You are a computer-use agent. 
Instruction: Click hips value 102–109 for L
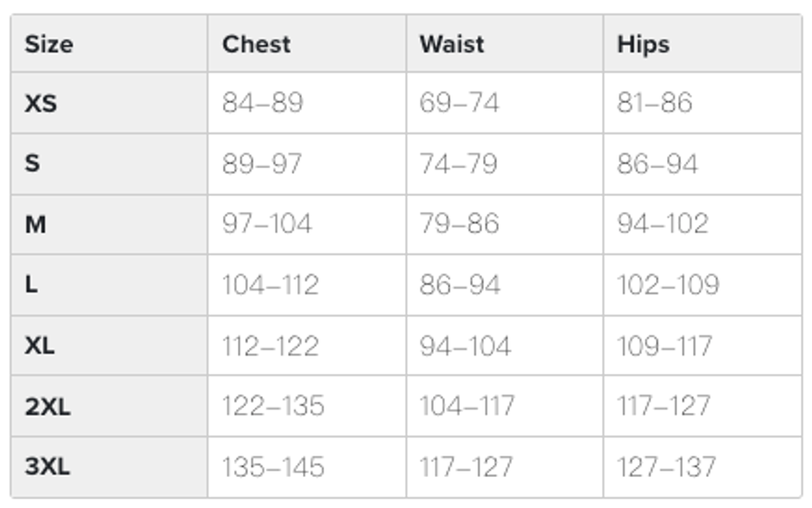click(x=668, y=285)
